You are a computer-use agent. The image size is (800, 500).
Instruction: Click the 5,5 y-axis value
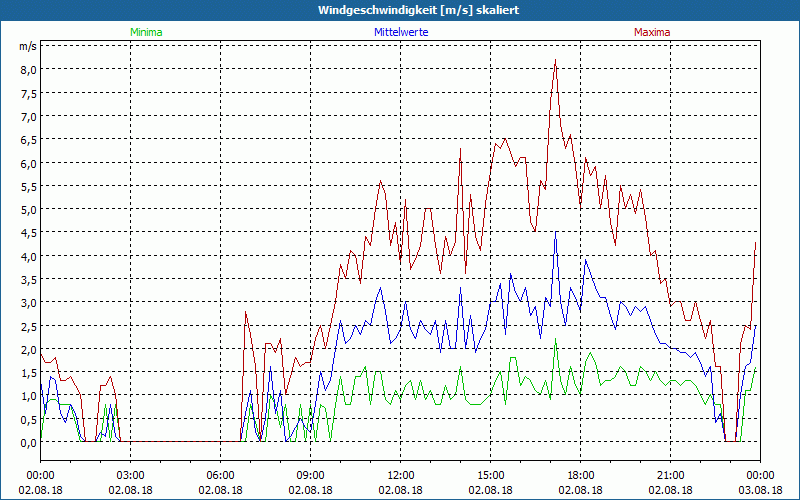[28, 187]
